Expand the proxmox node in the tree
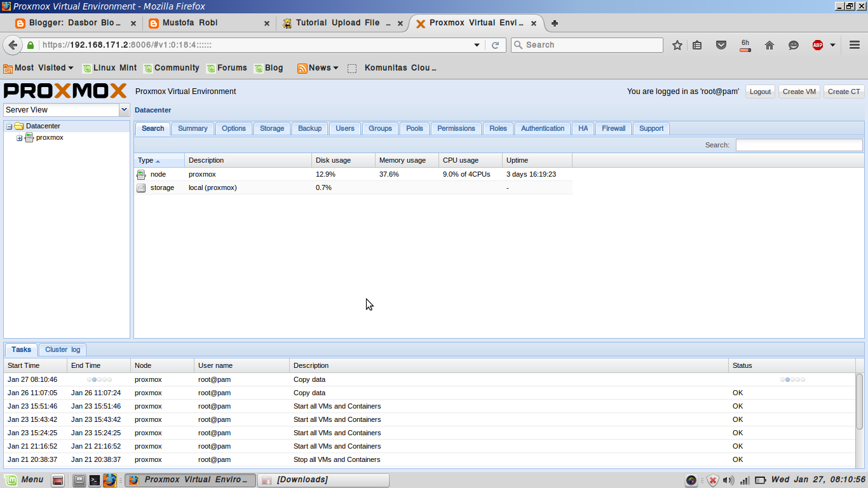This screenshot has height=488, width=868. [x=19, y=138]
